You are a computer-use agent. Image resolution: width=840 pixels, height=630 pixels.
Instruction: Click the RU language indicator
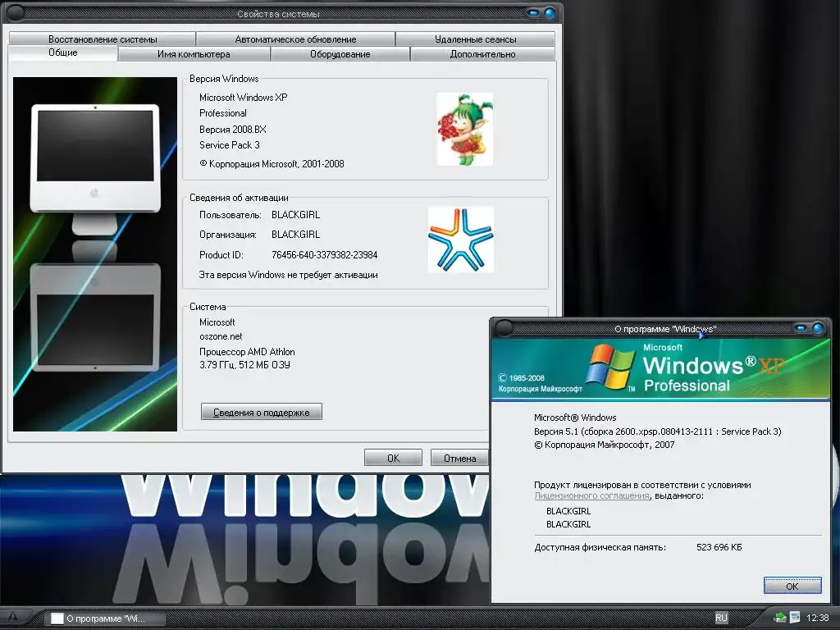point(721,618)
